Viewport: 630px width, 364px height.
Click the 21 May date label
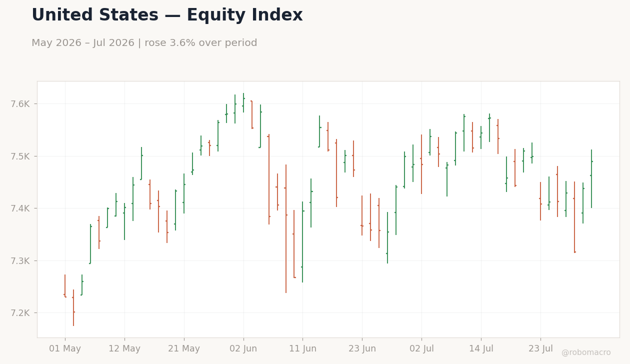coord(184,349)
